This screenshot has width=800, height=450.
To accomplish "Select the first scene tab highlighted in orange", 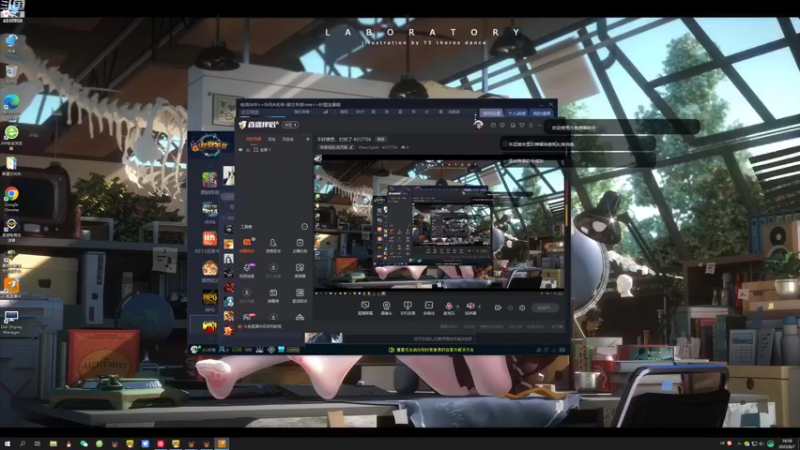I will (x=253, y=139).
